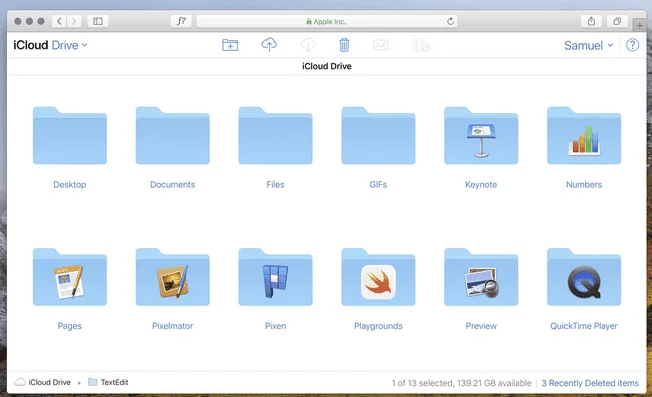Image resolution: width=652 pixels, height=397 pixels.
Task: Select the Pages folder icon
Action: pos(70,277)
